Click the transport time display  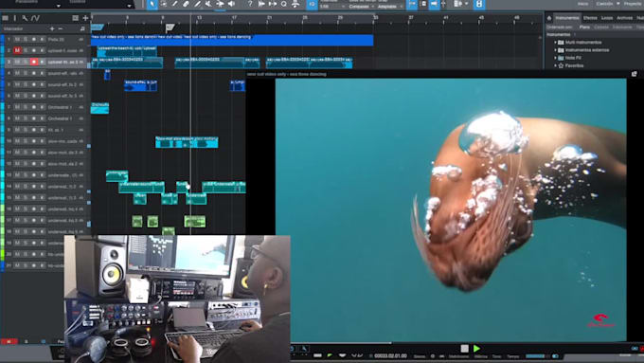pyautogui.click(x=390, y=356)
